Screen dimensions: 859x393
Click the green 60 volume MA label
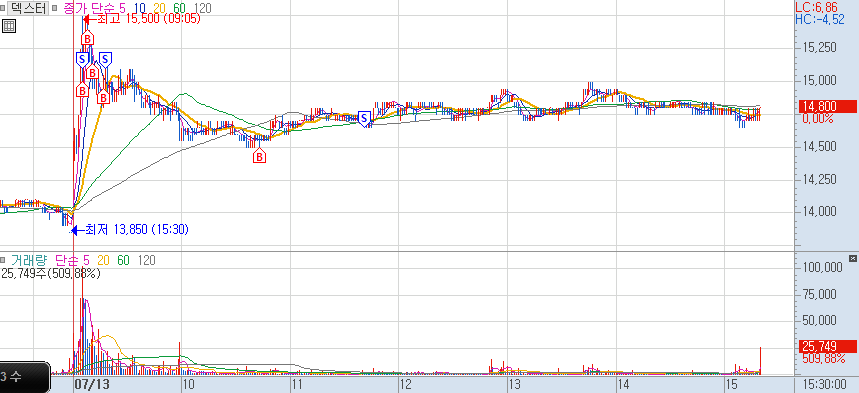click(123, 260)
